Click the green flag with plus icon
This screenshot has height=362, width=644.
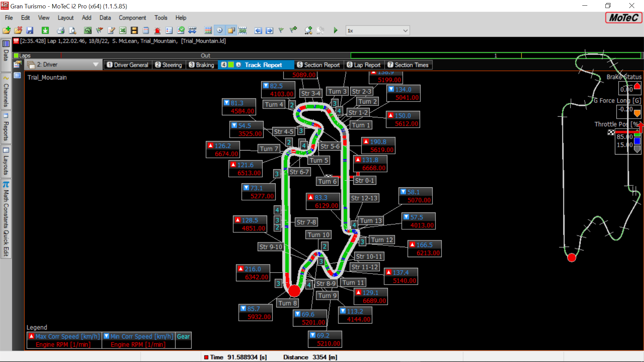[x=293, y=31]
